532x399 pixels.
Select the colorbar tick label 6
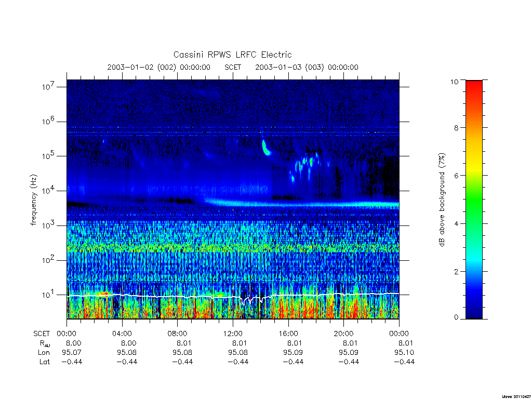[x=456, y=176]
